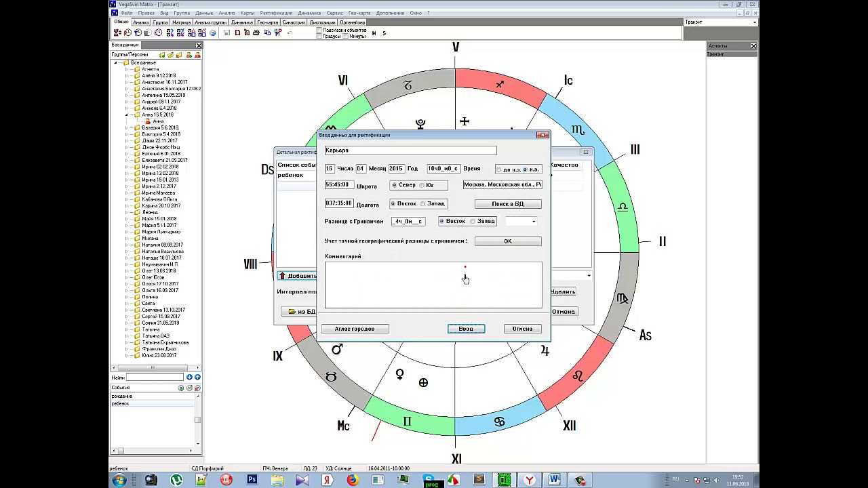Click the red person icon in database header
This screenshot has height=488, width=868.
[197, 55]
